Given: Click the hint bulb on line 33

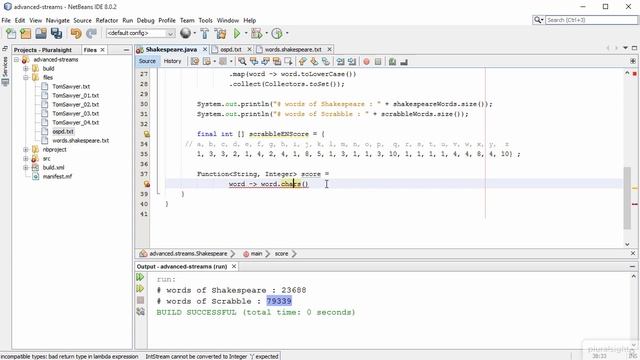Looking at the screenshot, I should coord(146,134).
